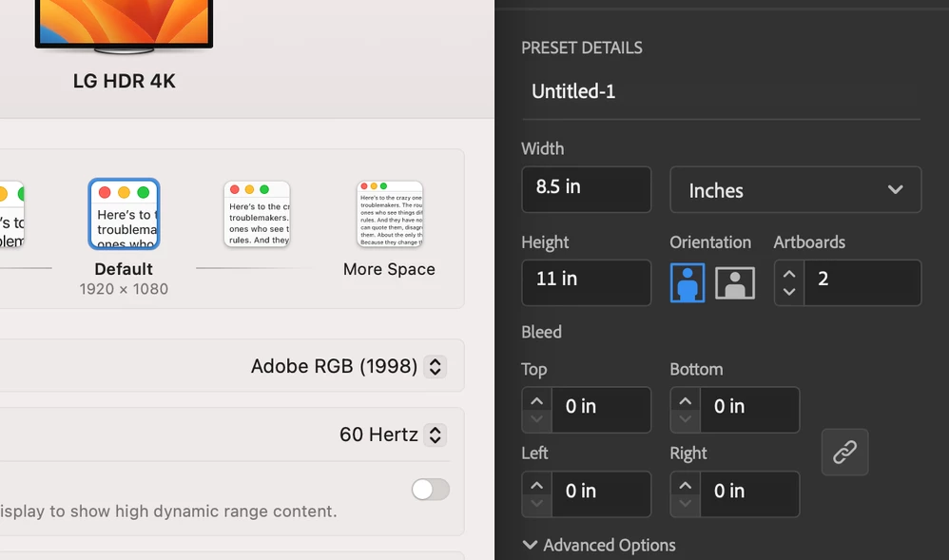
Task: Open the 60 Hertz refresh rate menu
Action: point(393,434)
